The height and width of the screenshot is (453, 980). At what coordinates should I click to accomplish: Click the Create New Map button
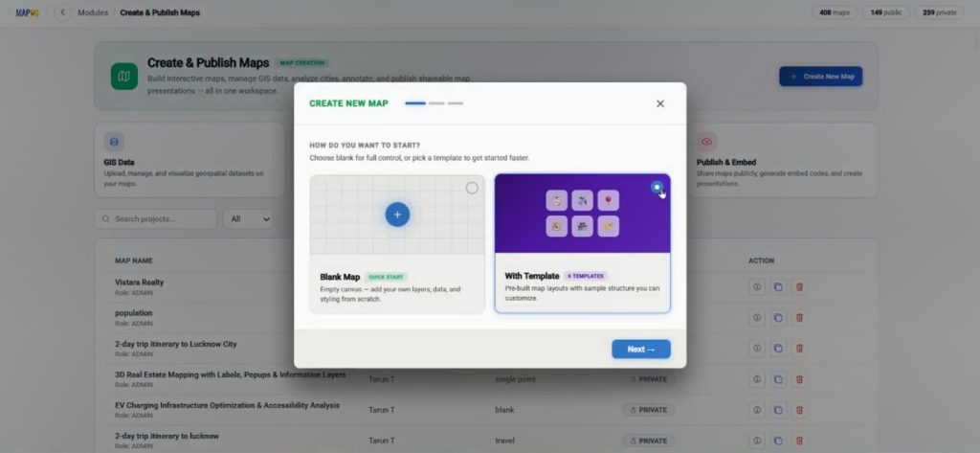(820, 77)
